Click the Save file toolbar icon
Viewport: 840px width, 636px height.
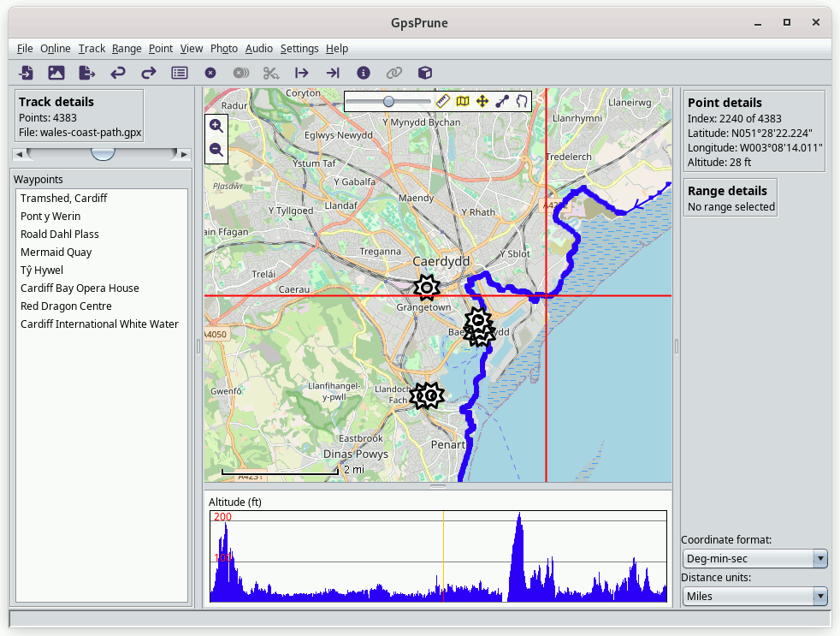pyautogui.click(x=86, y=73)
